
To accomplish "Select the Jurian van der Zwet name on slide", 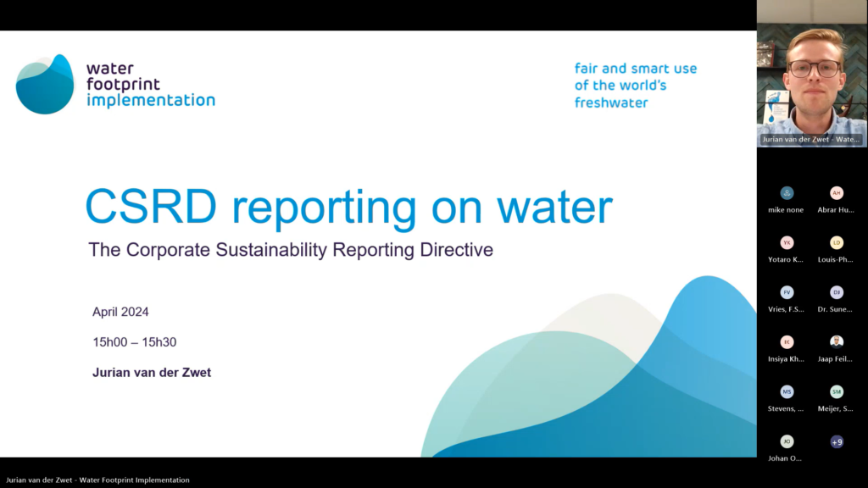I will tap(152, 373).
